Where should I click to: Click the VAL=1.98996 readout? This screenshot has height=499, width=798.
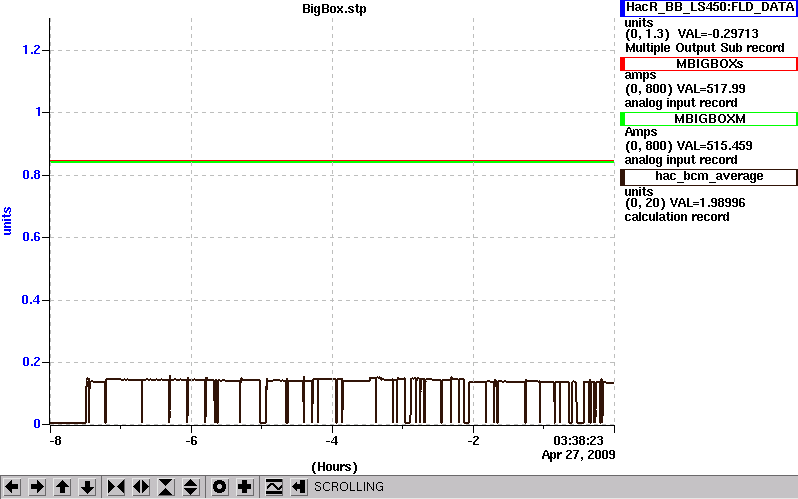[707, 203]
